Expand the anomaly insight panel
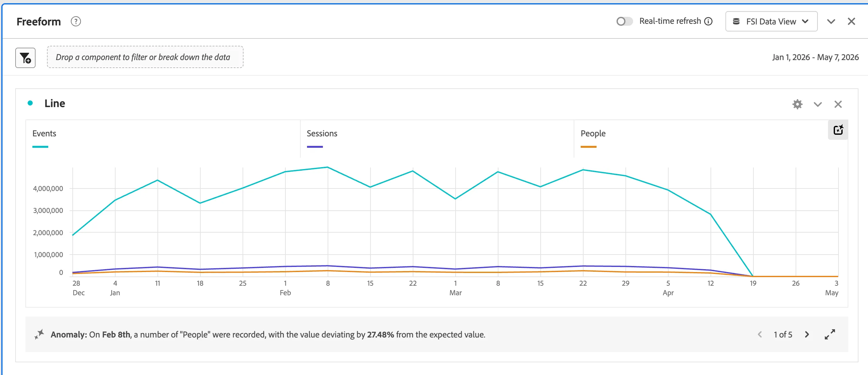This screenshot has height=375, width=868. point(830,335)
